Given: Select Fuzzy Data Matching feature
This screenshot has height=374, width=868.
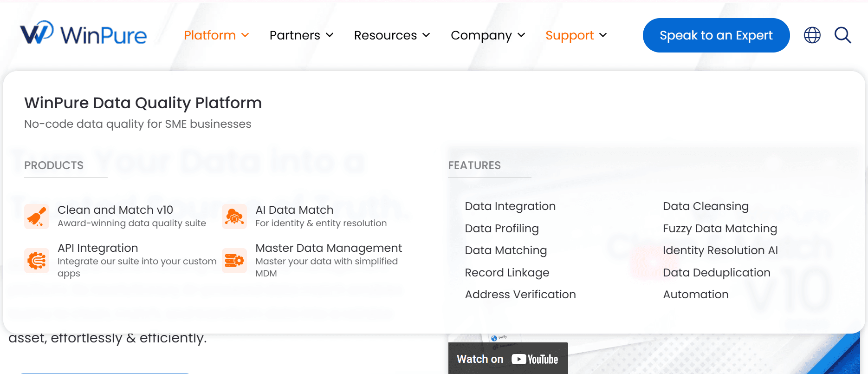Looking at the screenshot, I should point(720,229).
